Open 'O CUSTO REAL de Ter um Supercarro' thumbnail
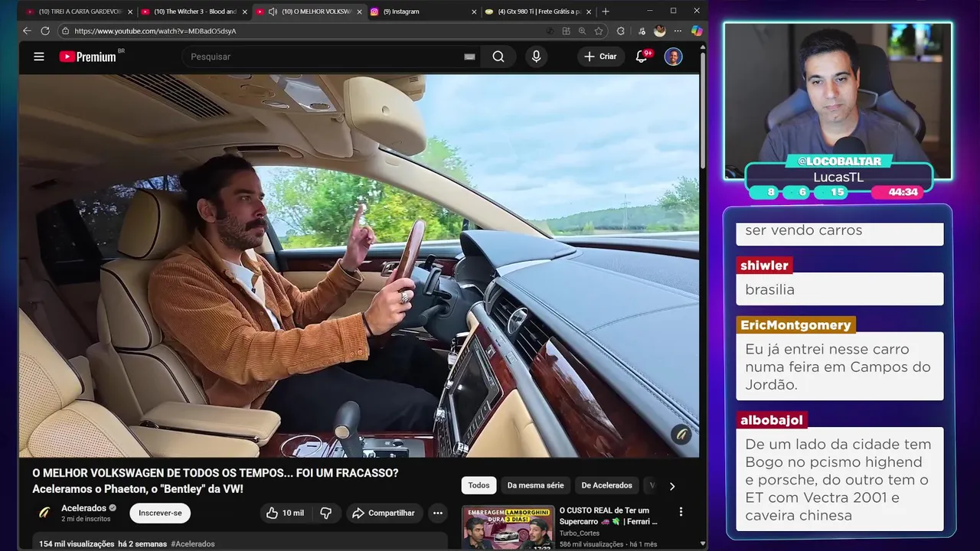Image resolution: width=980 pixels, height=551 pixels. pyautogui.click(x=507, y=527)
